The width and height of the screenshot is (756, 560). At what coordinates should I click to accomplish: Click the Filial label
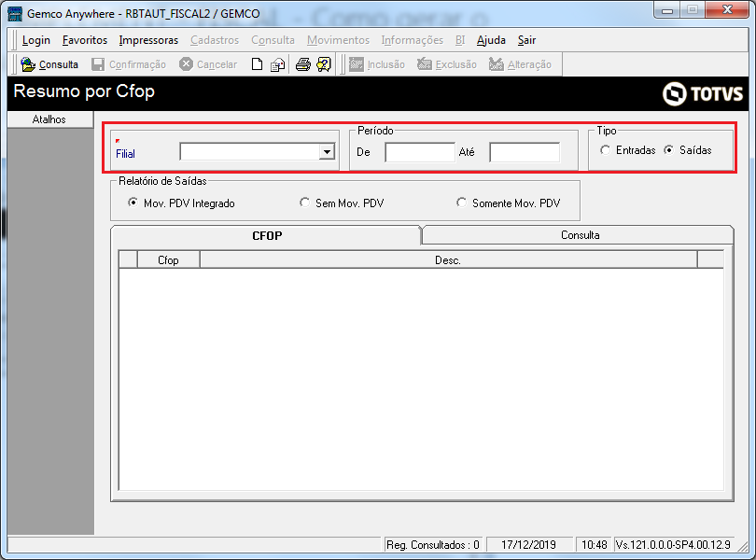125,154
